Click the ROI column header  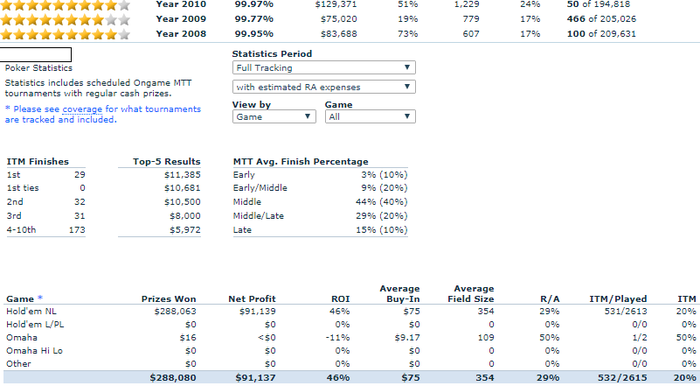pyautogui.click(x=340, y=299)
